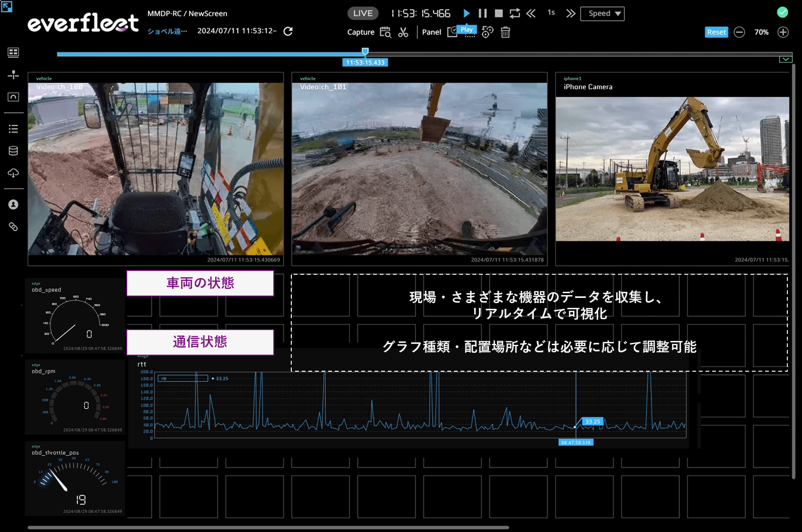Open the dashboard layout panel from the sidebar
802x532 pixels.
click(x=13, y=52)
